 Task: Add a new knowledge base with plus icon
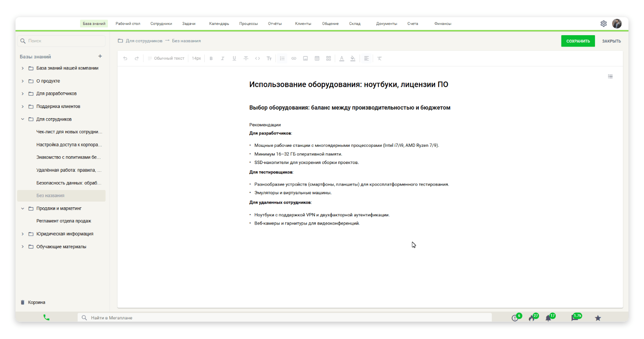coord(100,56)
